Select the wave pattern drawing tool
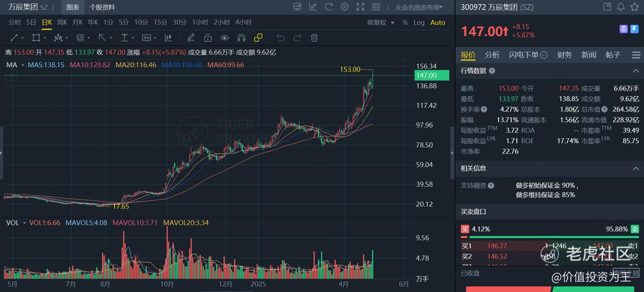The image size is (644, 292). coord(58,38)
